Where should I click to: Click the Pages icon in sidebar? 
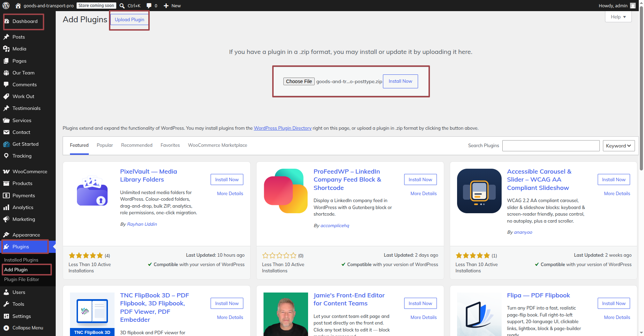pyautogui.click(x=6, y=61)
